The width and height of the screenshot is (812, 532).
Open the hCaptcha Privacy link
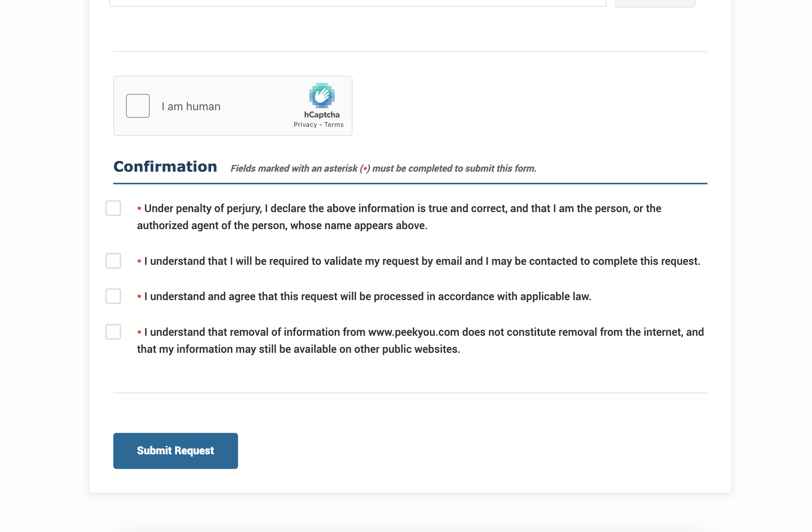[305, 125]
